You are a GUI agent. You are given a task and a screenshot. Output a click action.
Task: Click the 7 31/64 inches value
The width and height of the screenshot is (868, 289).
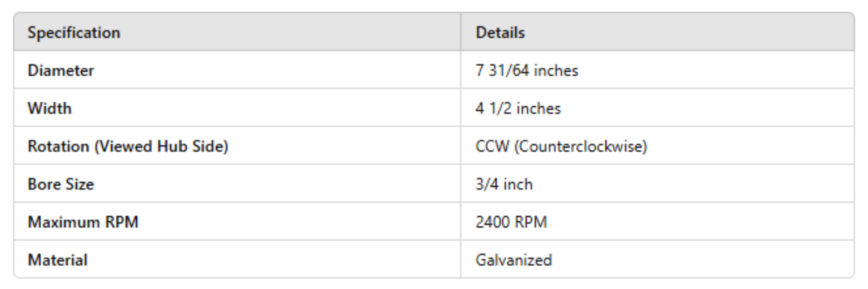(527, 71)
